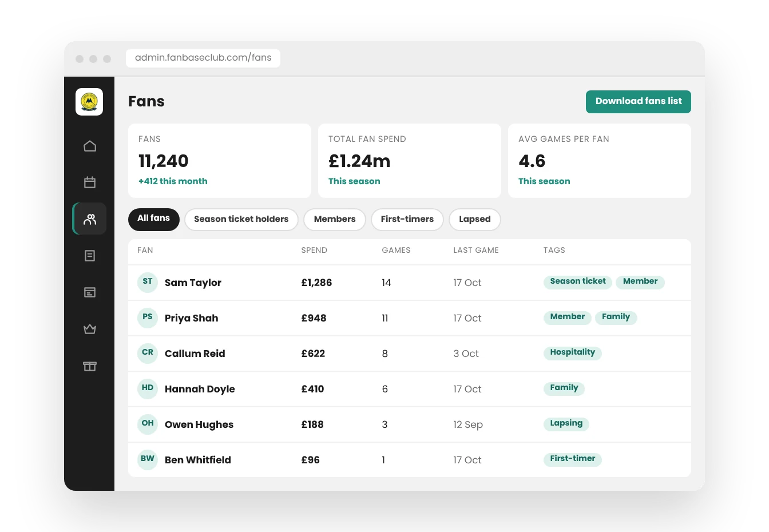This screenshot has width=769, height=532.
Task: Click the Member tag on Sam Taylor
Action: click(640, 281)
